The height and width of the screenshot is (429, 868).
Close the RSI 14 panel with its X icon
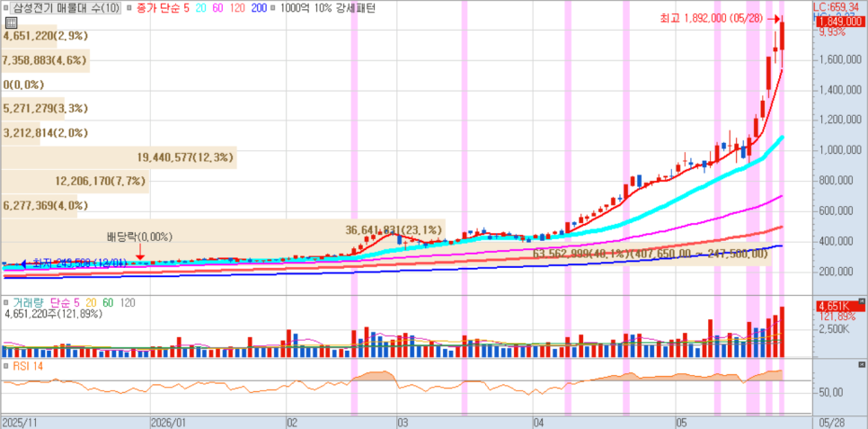click(861, 365)
